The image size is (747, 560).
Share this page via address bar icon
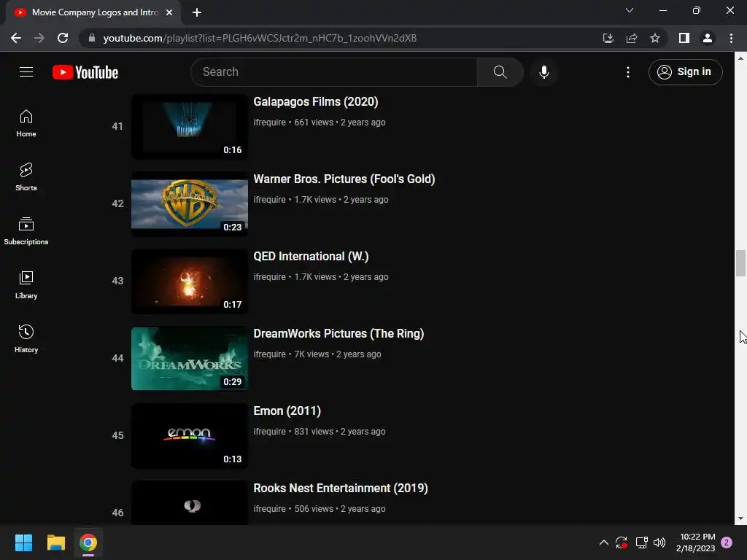click(x=632, y=38)
